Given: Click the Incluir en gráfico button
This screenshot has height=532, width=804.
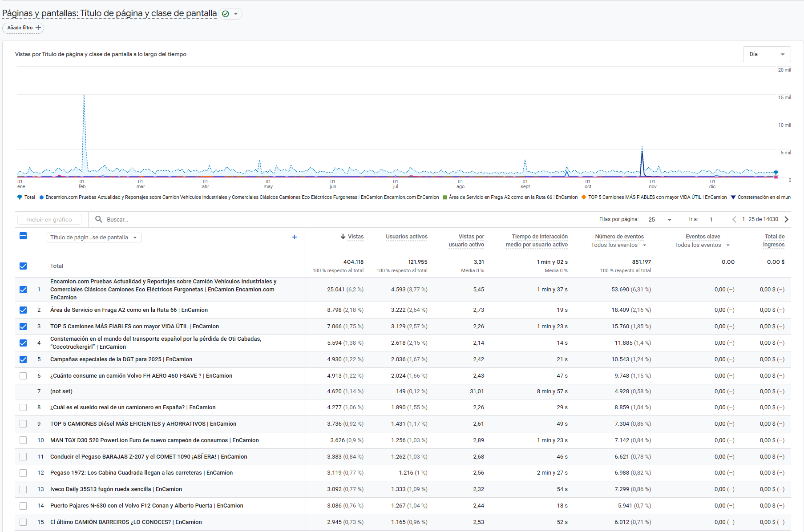Looking at the screenshot, I should 49,219.
